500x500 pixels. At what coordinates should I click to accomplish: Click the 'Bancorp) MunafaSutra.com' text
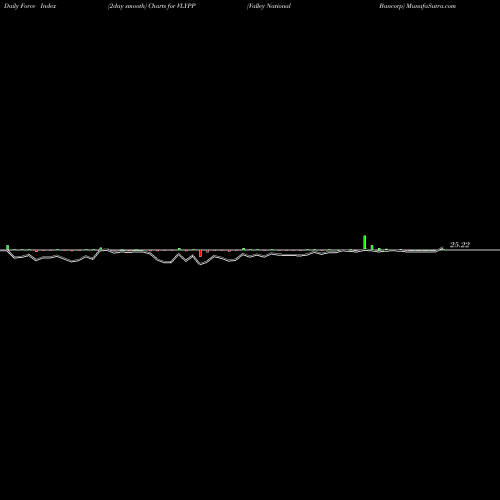click(x=417, y=6)
